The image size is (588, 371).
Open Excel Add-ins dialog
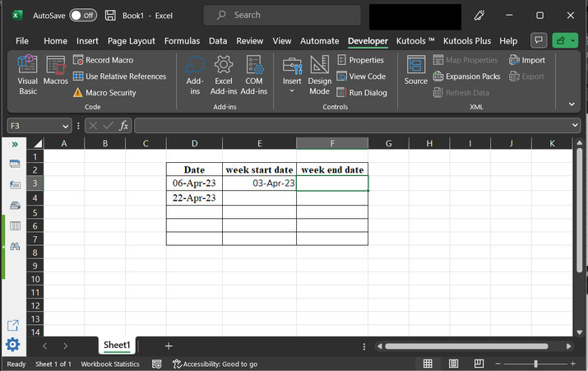click(223, 75)
